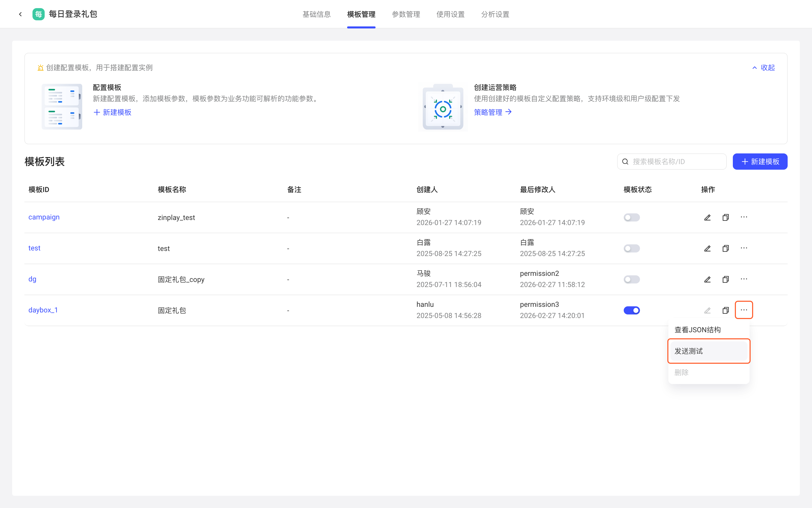Image resolution: width=812 pixels, height=508 pixels.
Task: Enable the campaign template status switch
Action: click(632, 217)
